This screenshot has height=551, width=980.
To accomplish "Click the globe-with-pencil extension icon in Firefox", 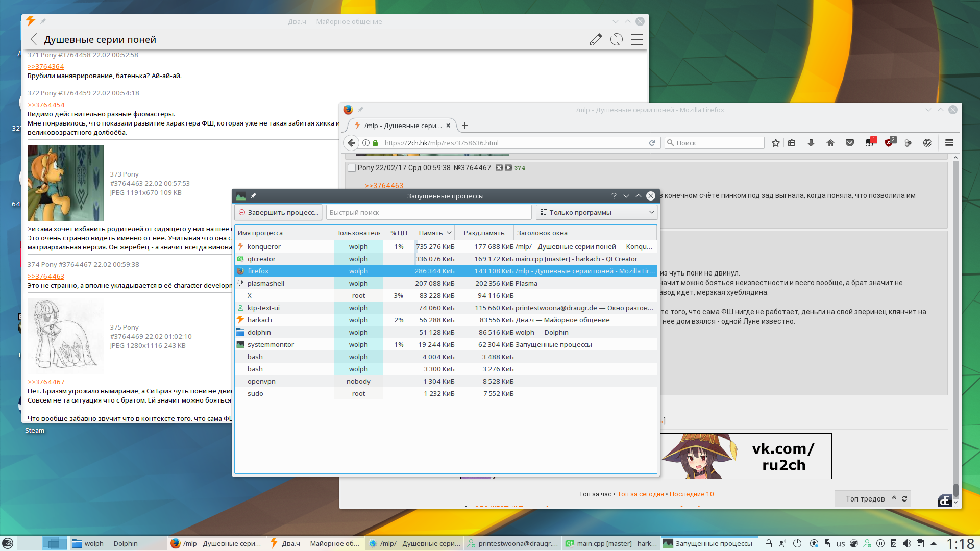I will click(927, 143).
